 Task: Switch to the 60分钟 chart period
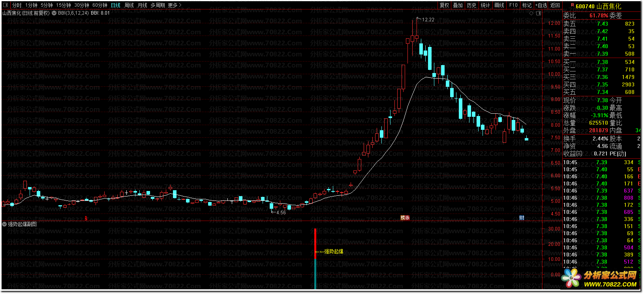(100, 5)
